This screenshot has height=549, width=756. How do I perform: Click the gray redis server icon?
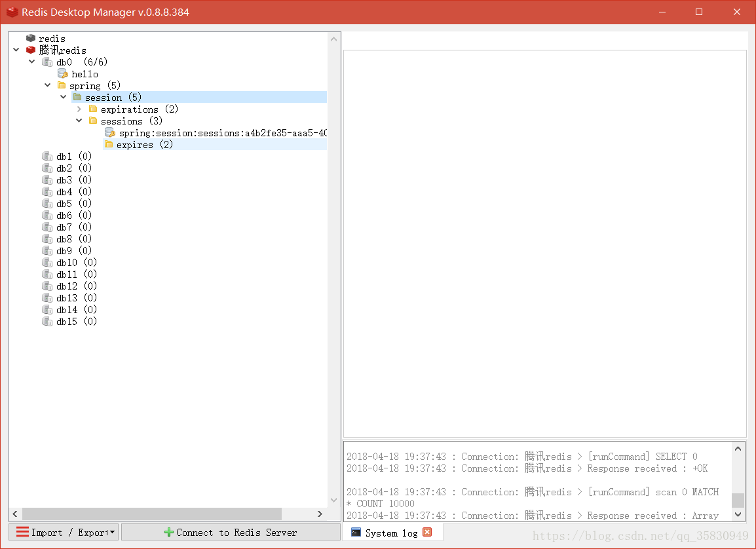[31, 38]
